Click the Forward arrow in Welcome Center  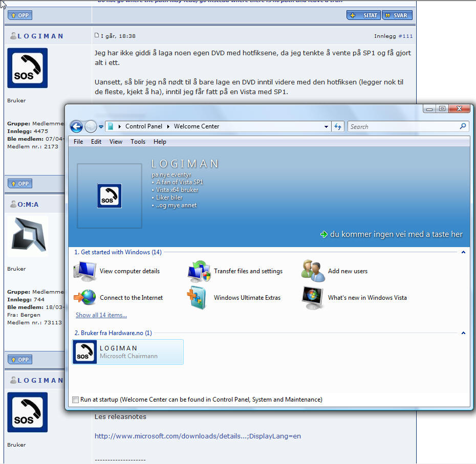[x=91, y=126]
